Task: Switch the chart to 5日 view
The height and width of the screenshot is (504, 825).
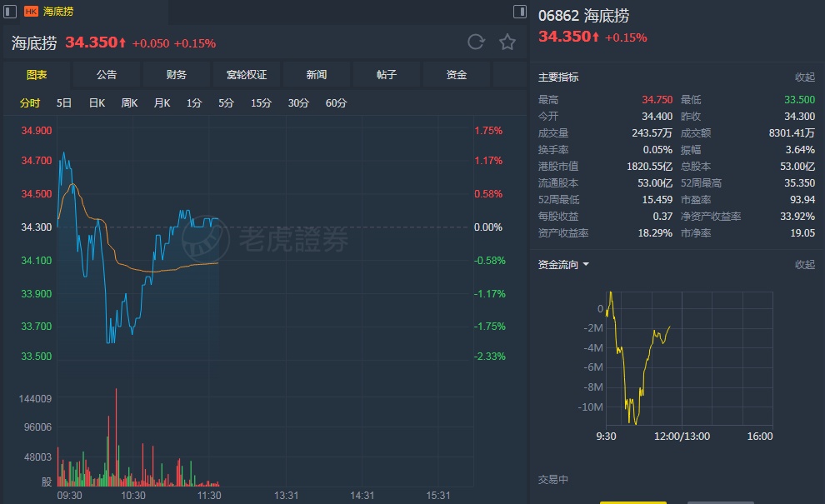Action: [64, 103]
